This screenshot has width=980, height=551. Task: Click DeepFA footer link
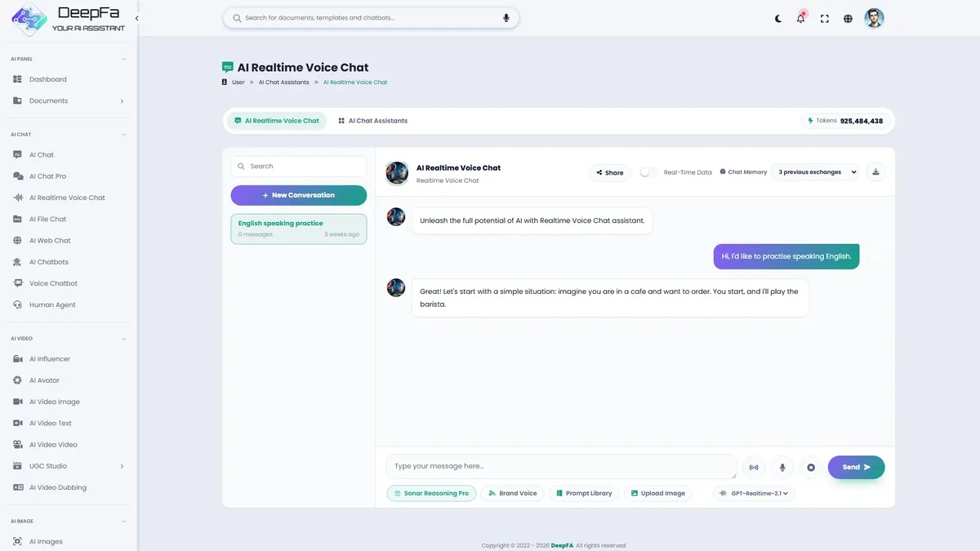pos(562,545)
